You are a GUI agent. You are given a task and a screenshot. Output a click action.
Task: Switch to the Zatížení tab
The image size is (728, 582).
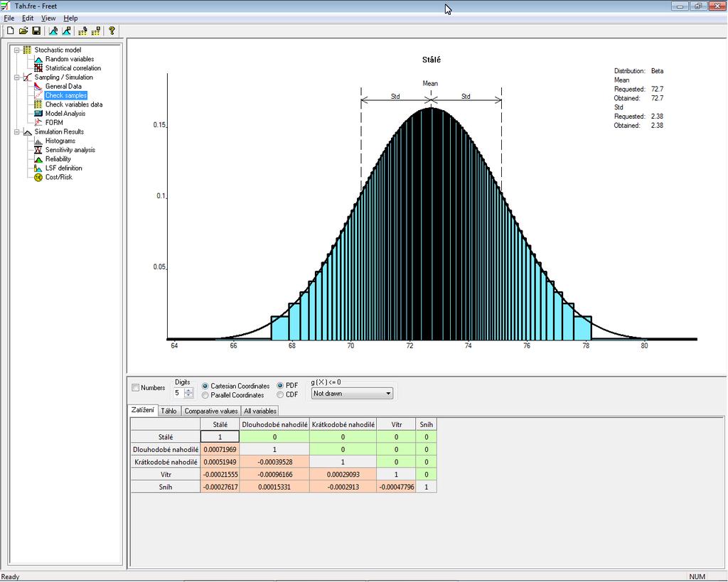coord(142,410)
